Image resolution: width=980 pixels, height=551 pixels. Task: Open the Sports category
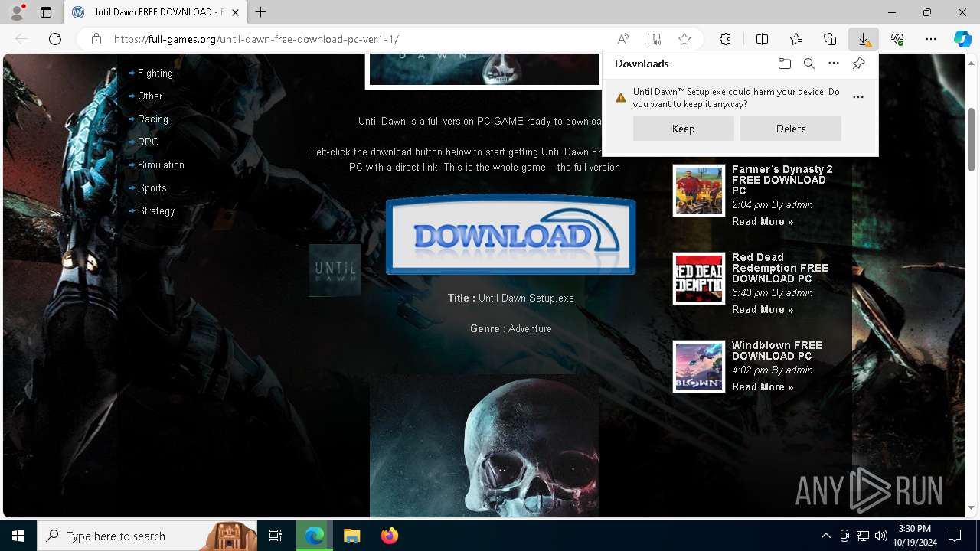tap(152, 188)
